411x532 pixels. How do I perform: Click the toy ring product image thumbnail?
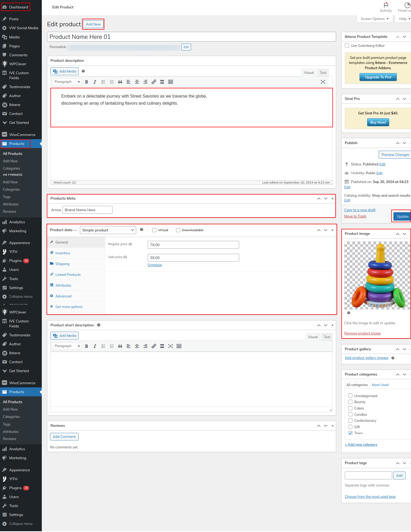click(x=377, y=275)
